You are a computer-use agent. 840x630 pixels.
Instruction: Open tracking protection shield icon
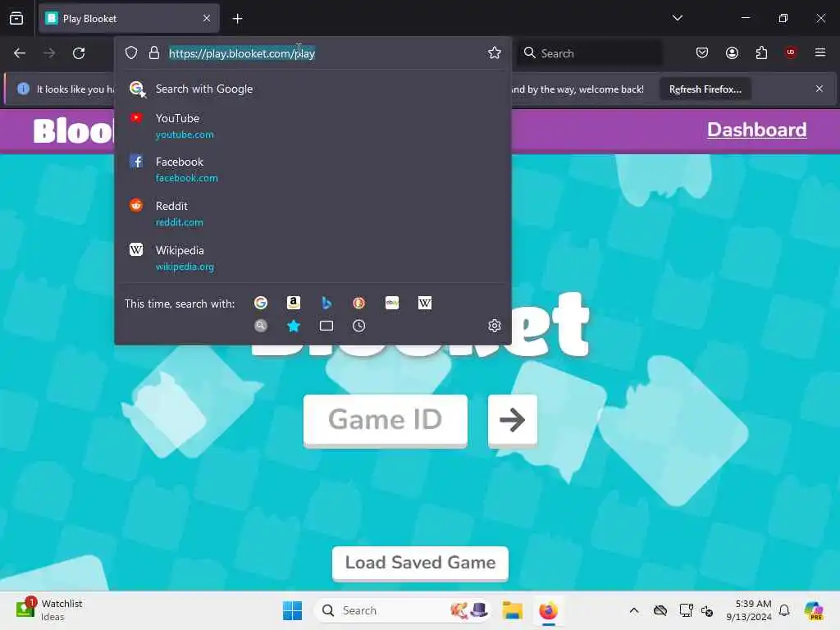pyautogui.click(x=131, y=52)
